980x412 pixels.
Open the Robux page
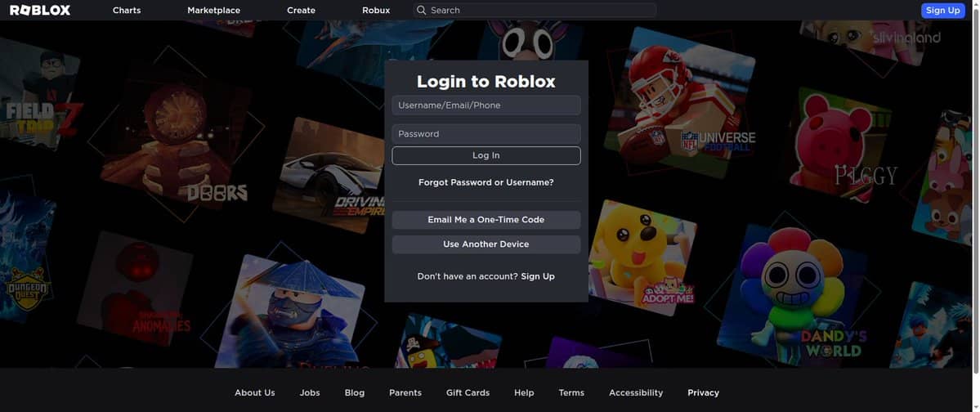pos(376,10)
